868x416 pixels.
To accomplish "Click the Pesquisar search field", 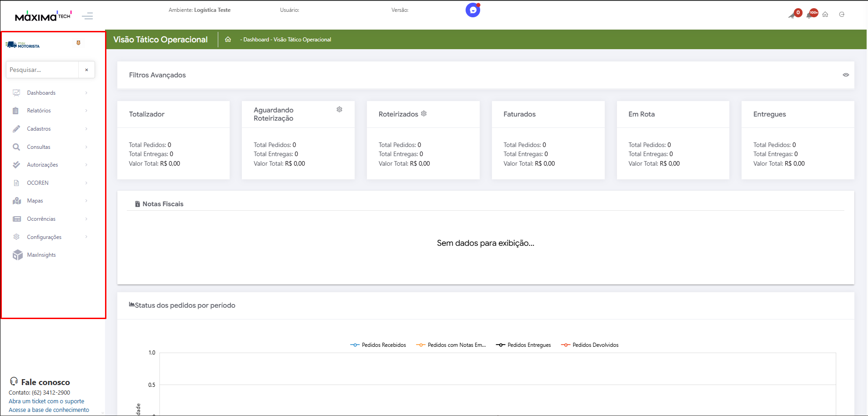I will pyautogui.click(x=42, y=70).
